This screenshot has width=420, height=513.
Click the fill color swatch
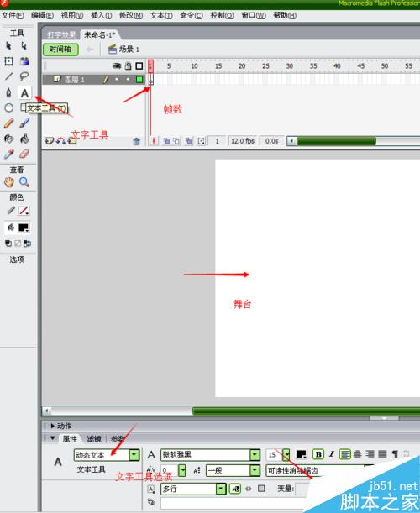(24, 228)
